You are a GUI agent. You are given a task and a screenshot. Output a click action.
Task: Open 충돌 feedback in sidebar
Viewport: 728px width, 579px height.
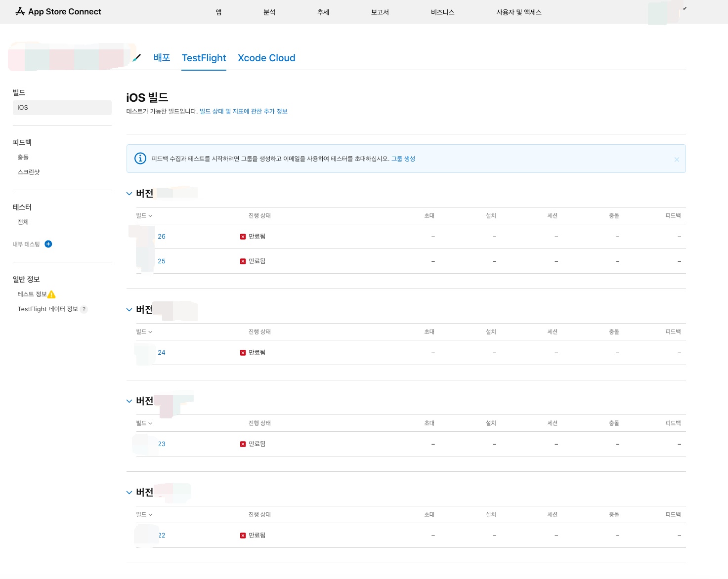tap(23, 157)
